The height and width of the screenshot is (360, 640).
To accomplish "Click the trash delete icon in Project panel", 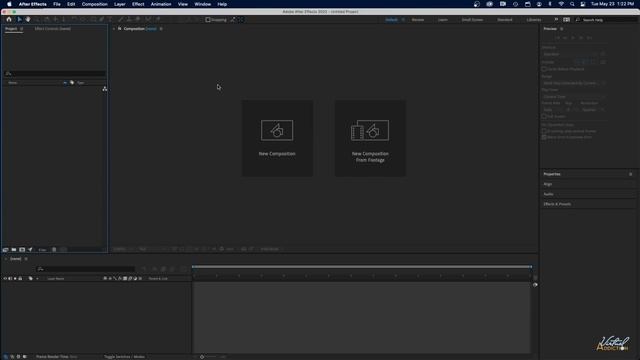I will point(54,249).
